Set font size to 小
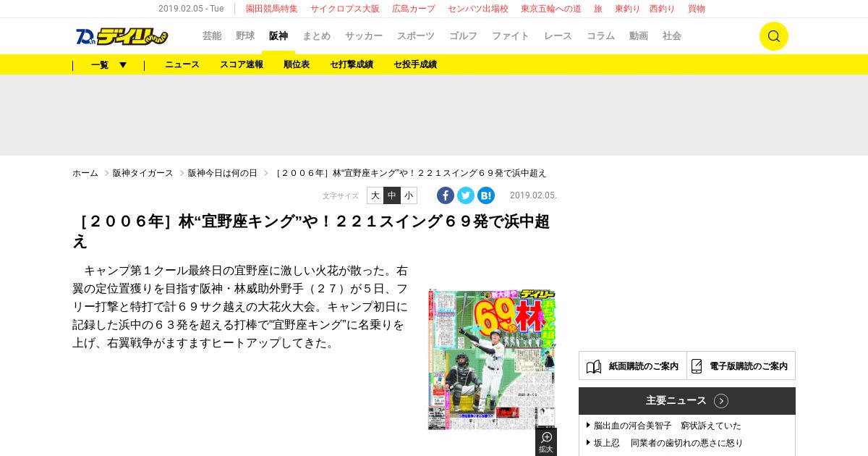 [x=409, y=195]
